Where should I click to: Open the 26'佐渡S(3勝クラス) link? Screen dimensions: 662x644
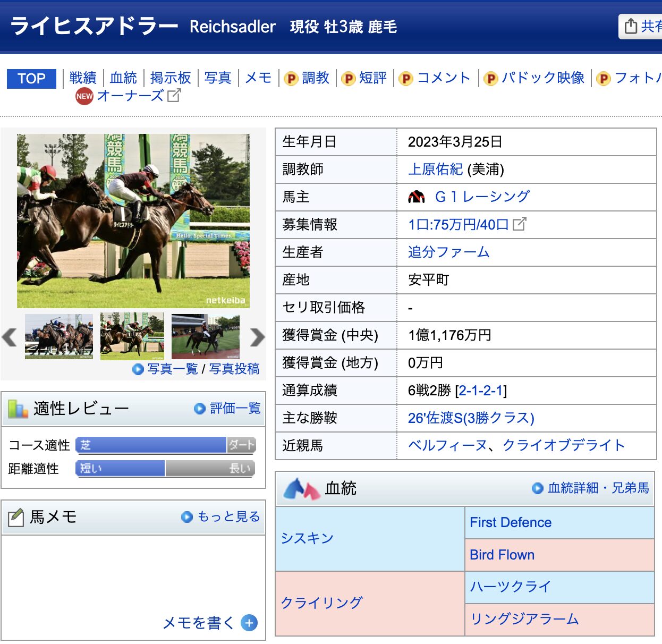[471, 418]
